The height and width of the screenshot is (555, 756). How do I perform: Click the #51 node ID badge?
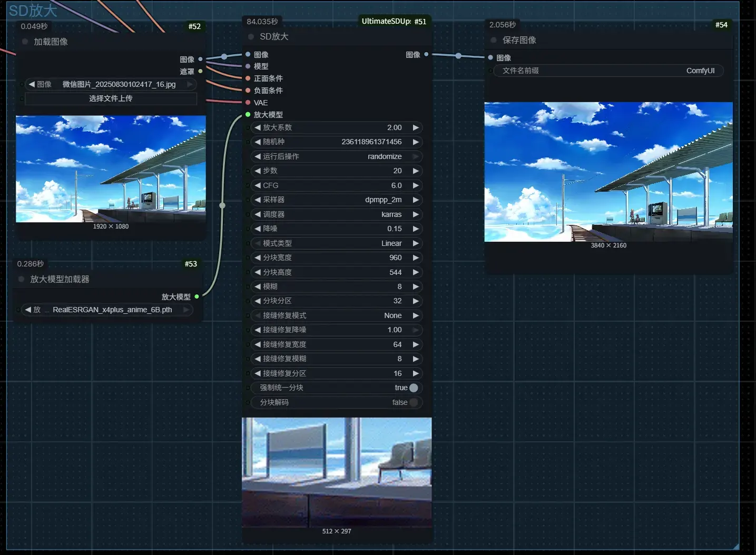(420, 22)
